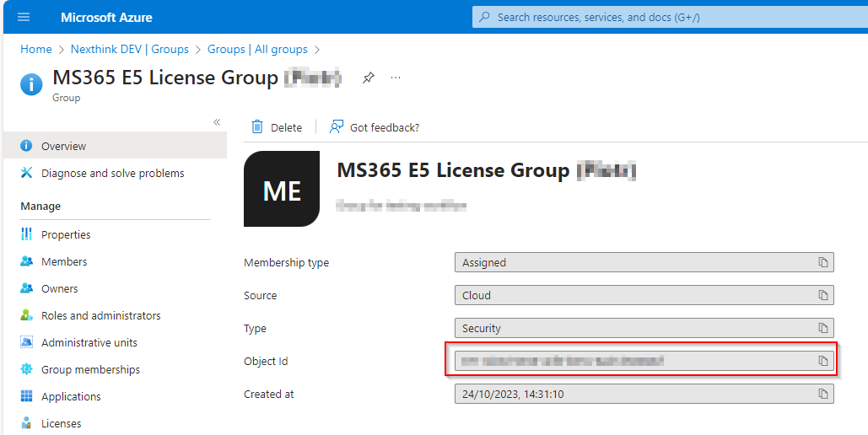
Task: Open Diagnose and solve problems
Action: pyautogui.click(x=112, y=173)
